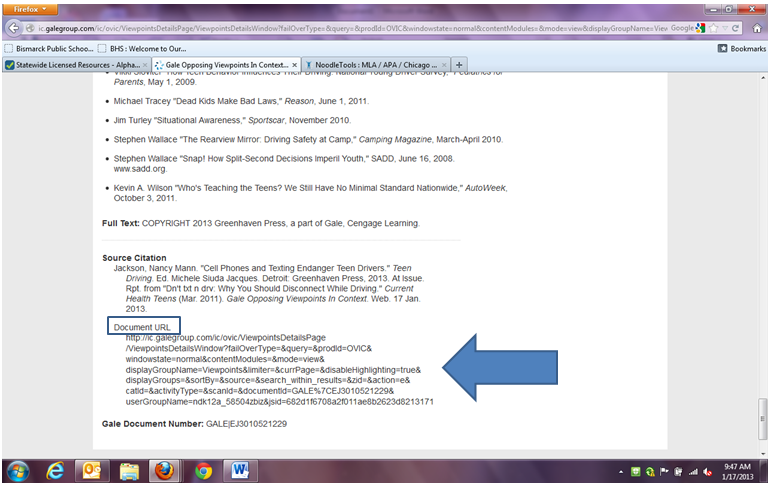The width and height of the screenshot is (770, 487).
Task: Click the Stephen Wallace 'The Rearview Mirror' entry
Action: tap(308, 139)
